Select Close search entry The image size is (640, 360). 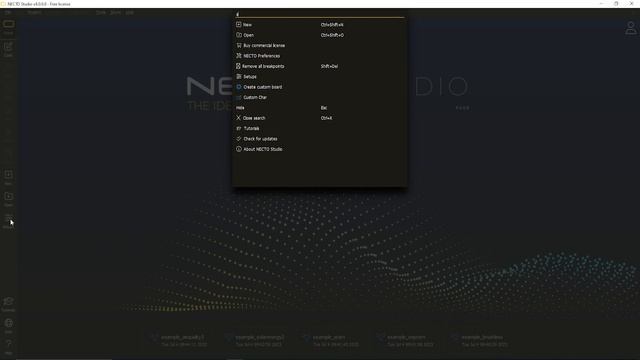click(320, 118)
